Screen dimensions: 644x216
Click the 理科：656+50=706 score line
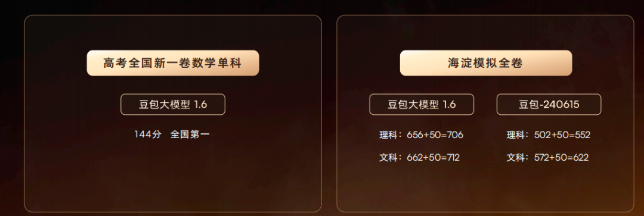(x=421, y=135)
